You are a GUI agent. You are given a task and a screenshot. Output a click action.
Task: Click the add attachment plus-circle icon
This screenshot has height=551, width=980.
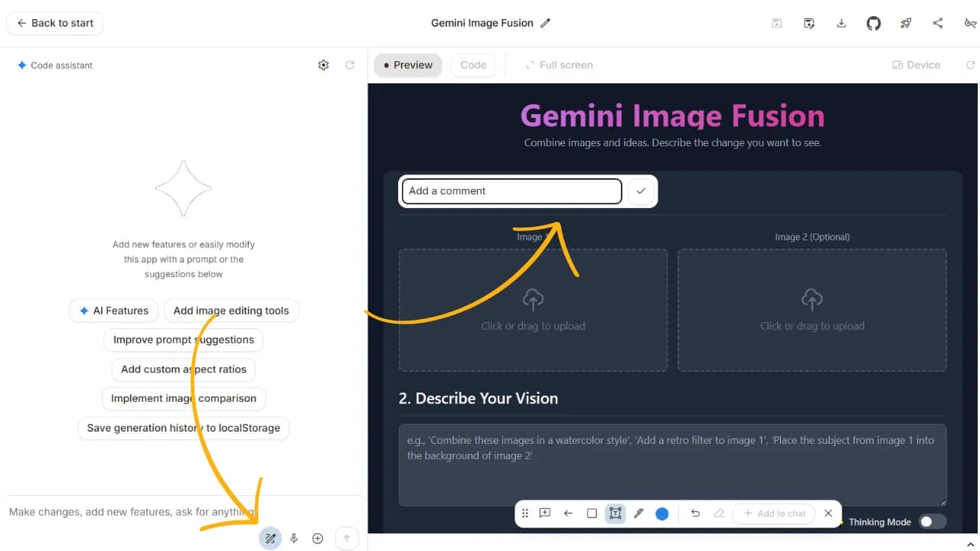[x=318, y=539]
